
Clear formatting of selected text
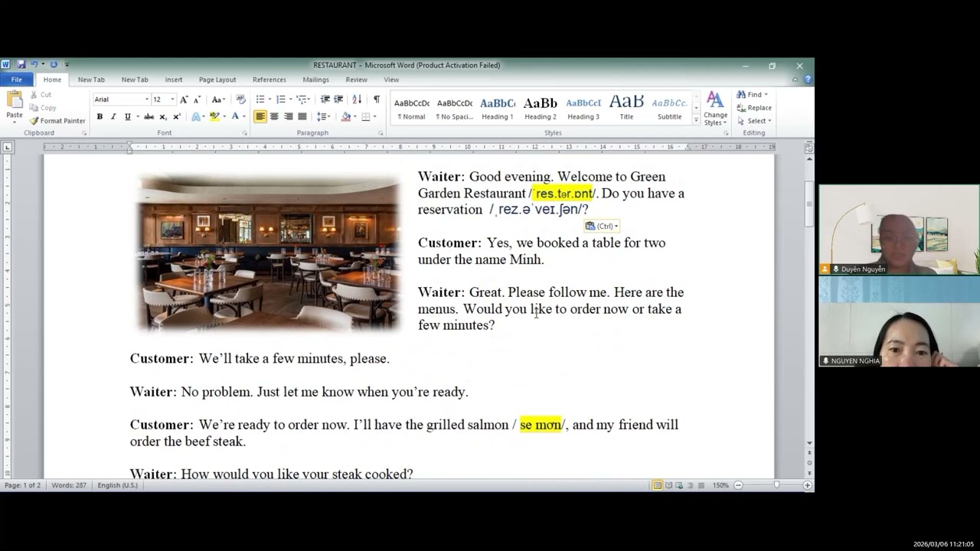point(240,99)
